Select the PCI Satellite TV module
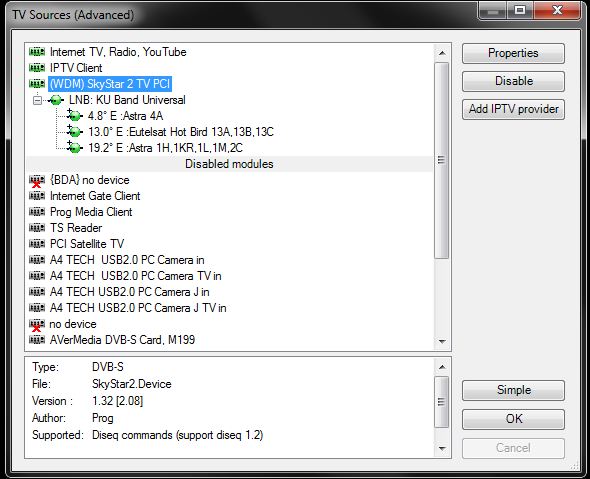Image resolution: width=590 pixels, height=479 pixels. point(87,244)
